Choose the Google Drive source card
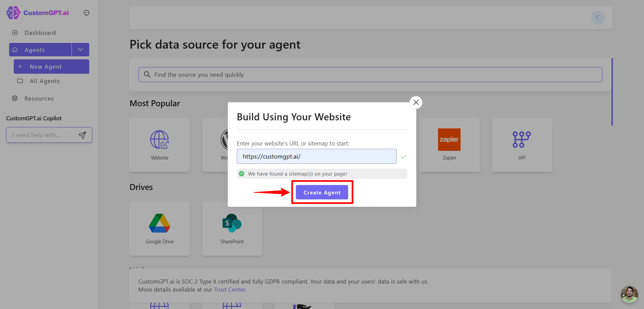 [160, 229]
